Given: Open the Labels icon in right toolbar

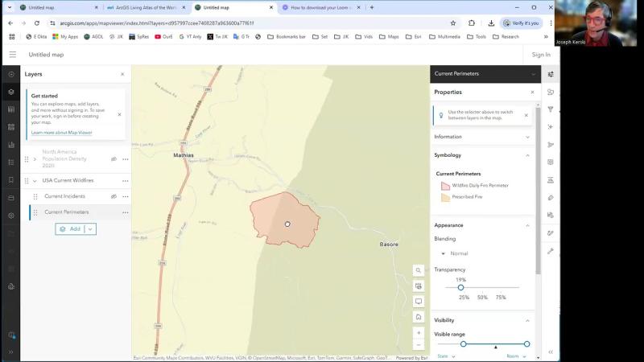Looking at the screenshot, I should click(551, 198).
